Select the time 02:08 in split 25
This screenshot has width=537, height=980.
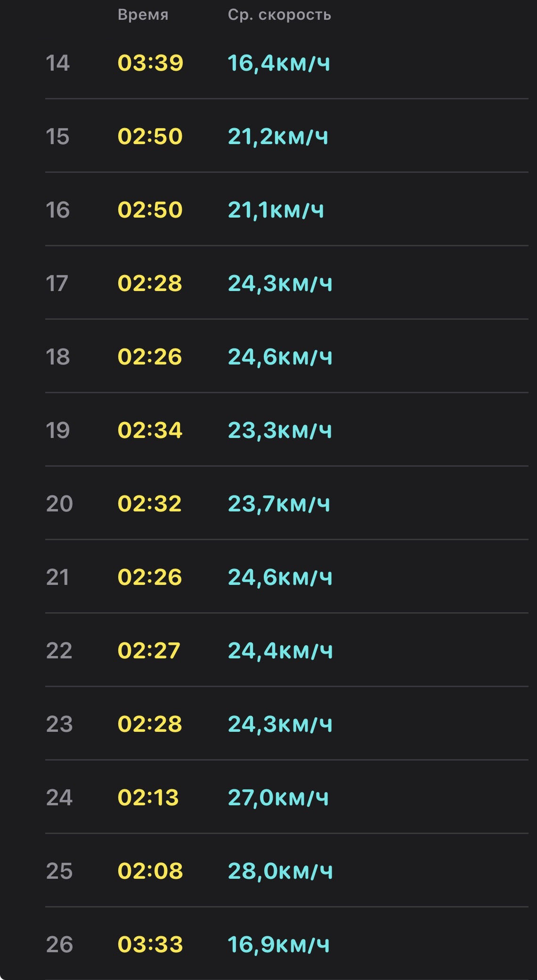(x=150, y=871)
